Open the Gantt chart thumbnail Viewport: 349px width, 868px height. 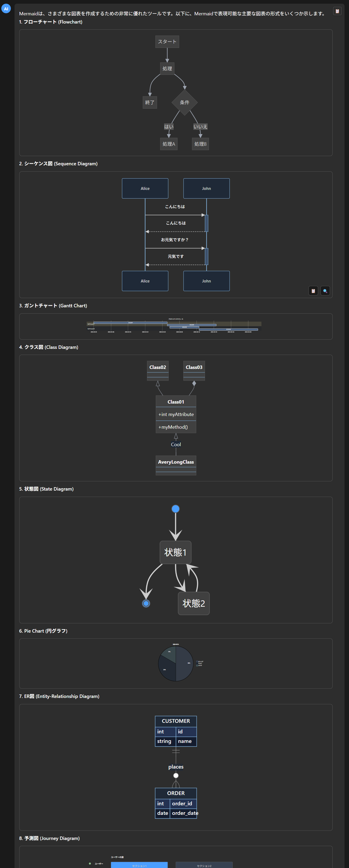click(174, 326)
